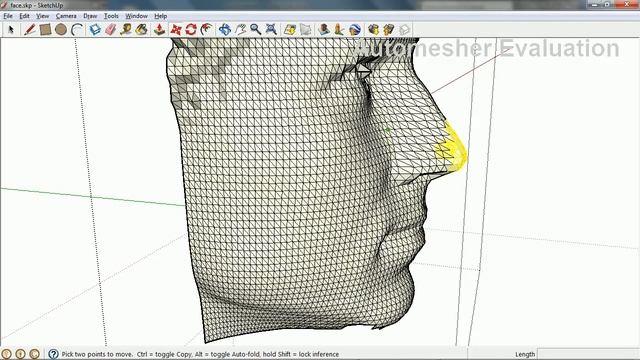Activate the Tape Measure tool
This screenshot has height=360, width=640.
point(126,29)
